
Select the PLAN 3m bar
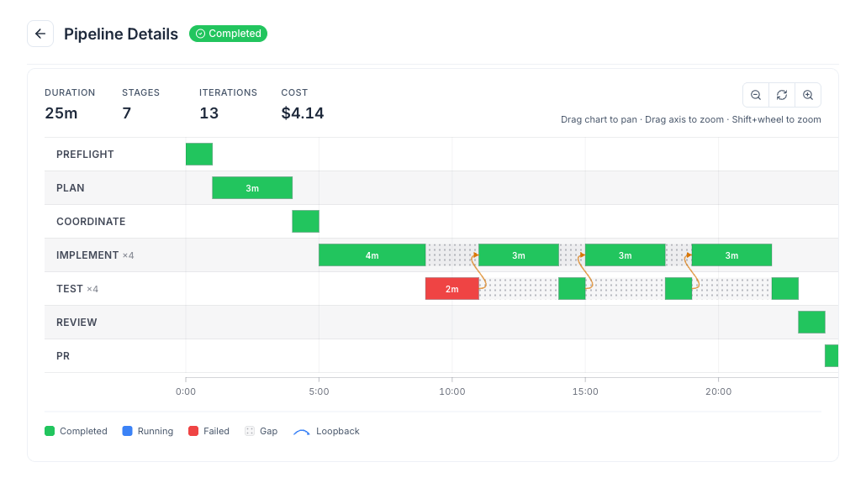252,187
